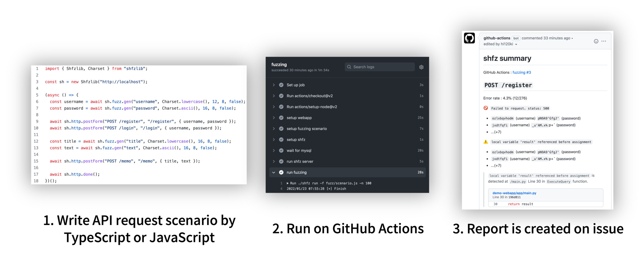Click the const title code line
This screenshot has height=253, width=644.
[x=140, y=141]
